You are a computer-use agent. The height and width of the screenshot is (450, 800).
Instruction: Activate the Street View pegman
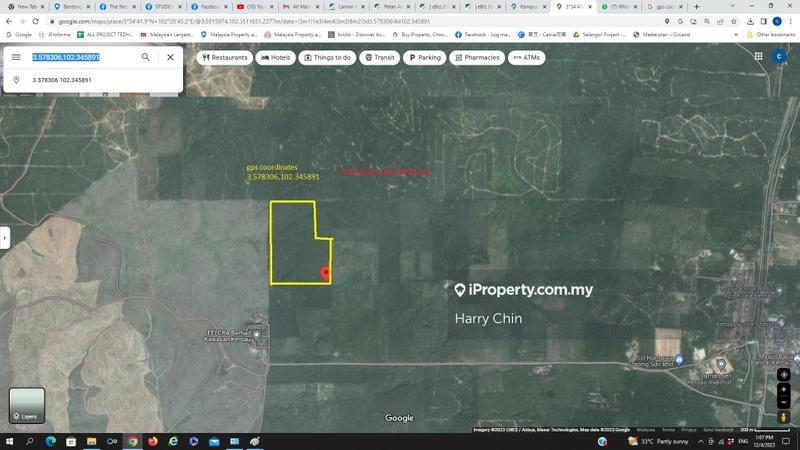pyautogui.click(x=784, y=418)
